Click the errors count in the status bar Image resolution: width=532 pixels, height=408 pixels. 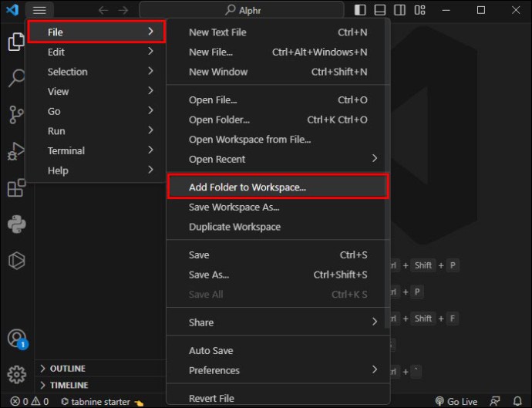pyautogui.click(x=19, y=402)
